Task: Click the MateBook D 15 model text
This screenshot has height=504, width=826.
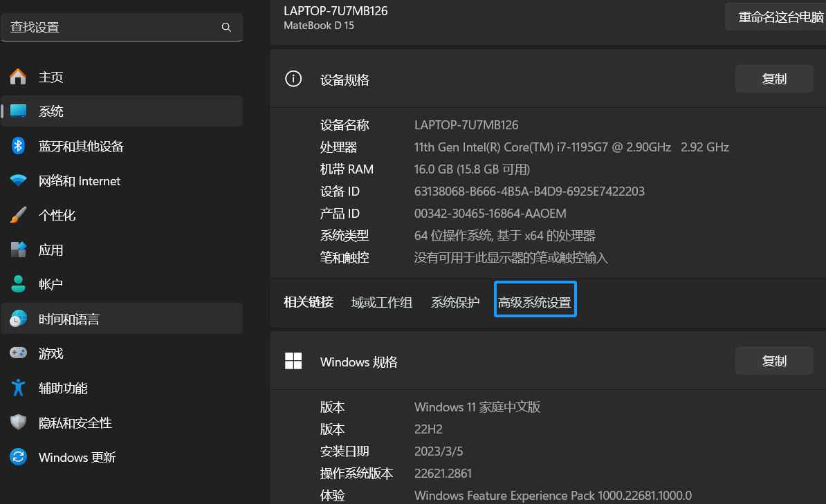Action: [x=319, y=26]
